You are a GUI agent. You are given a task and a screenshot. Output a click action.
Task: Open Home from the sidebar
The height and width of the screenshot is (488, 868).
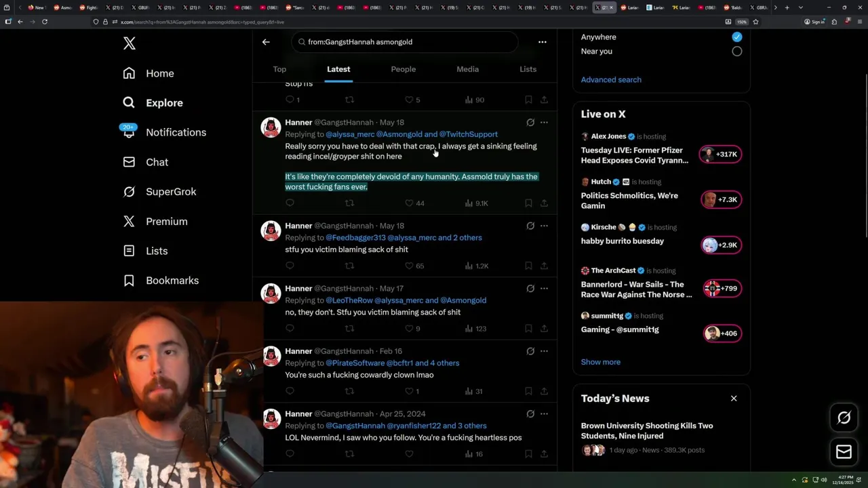pyautogui.click(x=148, y=73)
